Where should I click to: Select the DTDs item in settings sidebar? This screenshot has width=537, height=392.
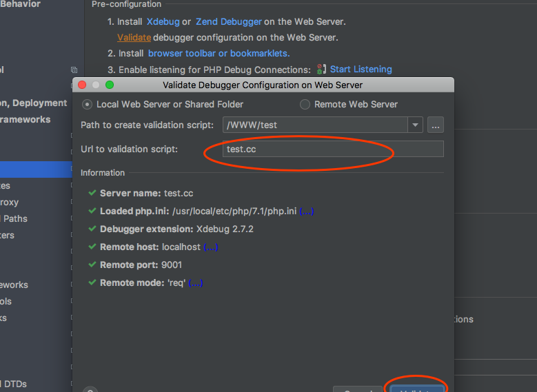14,384
